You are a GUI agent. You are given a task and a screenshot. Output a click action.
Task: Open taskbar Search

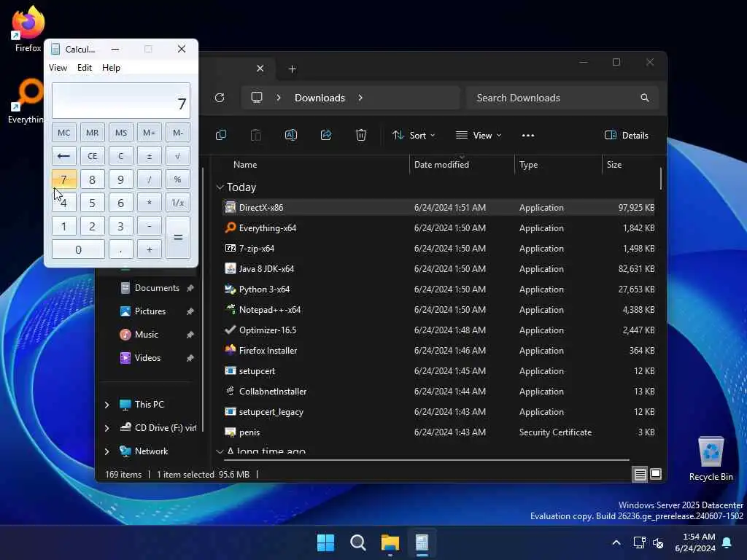357,542
